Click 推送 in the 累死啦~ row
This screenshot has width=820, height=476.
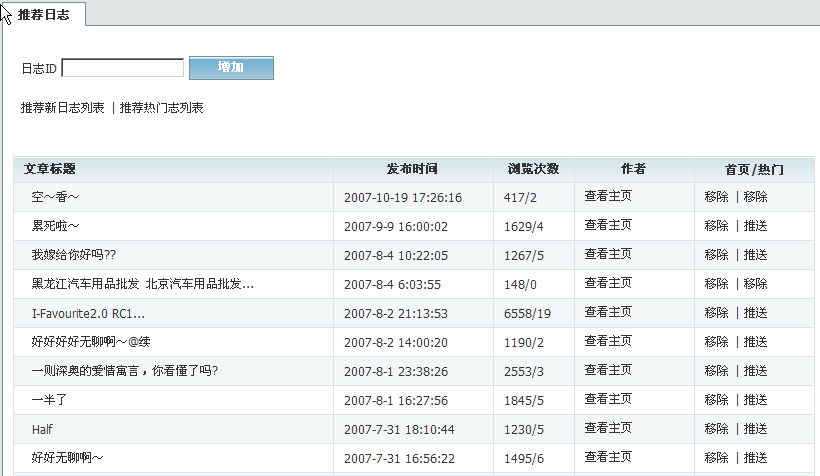click(755, 227)
